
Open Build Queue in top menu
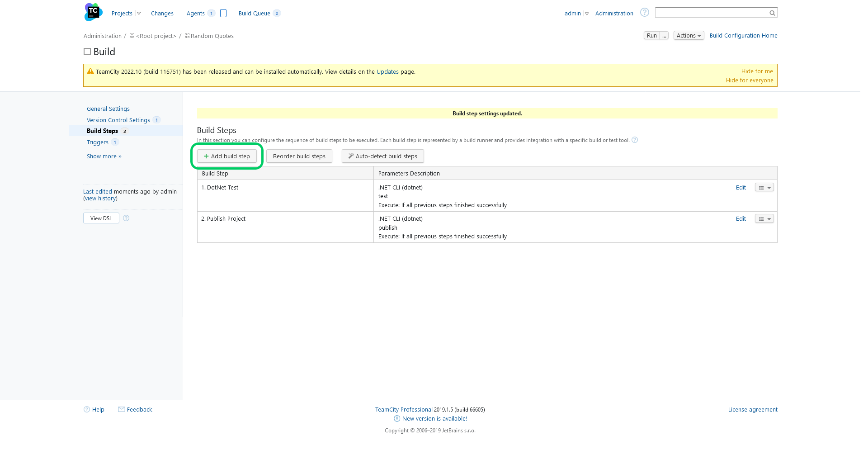pos(255,14)
